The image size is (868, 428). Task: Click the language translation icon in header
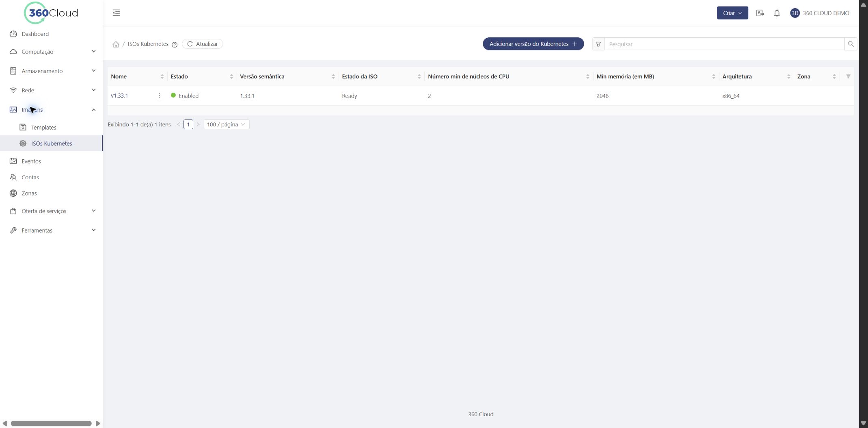(x=760, y=13)
